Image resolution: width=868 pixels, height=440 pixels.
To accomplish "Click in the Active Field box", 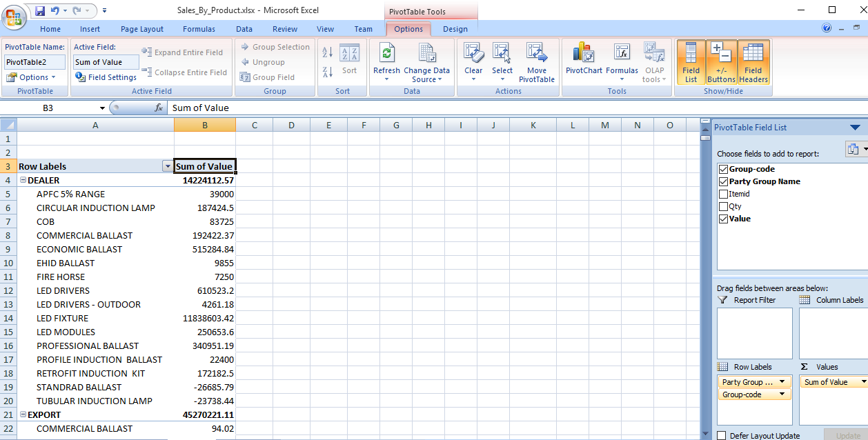I will [x=106, y=62].
